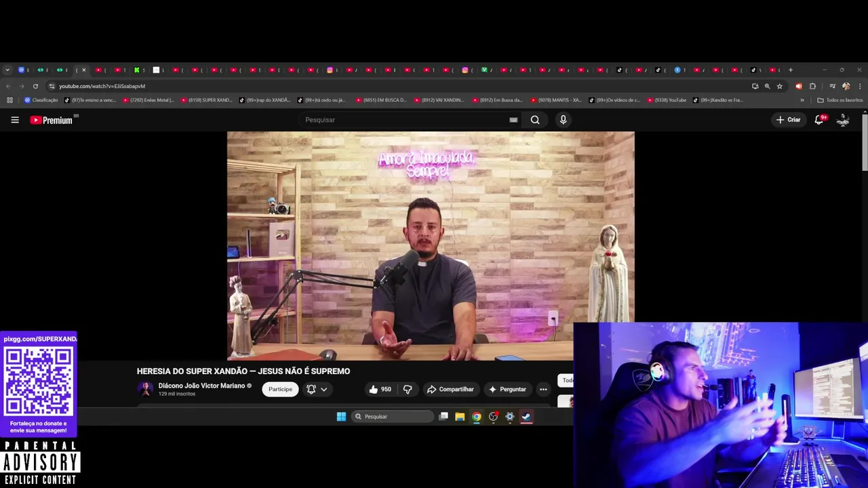This screenshot has width=868, height=488.
Task: Share the video via Compartilhar
Action: pyautogui.click(x=450, y=389)
